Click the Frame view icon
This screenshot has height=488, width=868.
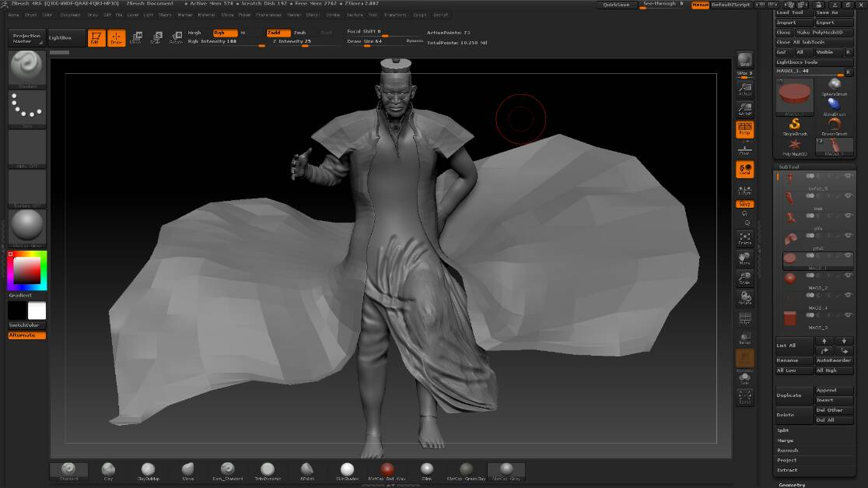[x=744, y=238]
